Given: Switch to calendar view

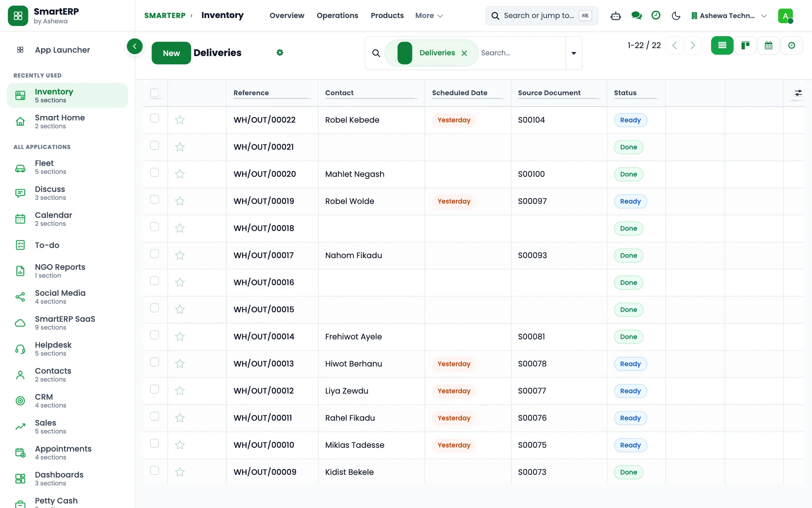Looking at the screenshot, I should (769, 46).
